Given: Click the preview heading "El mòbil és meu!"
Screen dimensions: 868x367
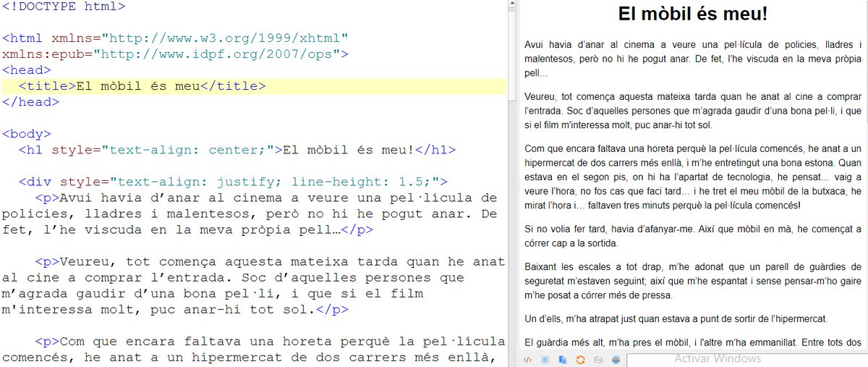Looking at the screenshot, I should [x=693, y=14].
